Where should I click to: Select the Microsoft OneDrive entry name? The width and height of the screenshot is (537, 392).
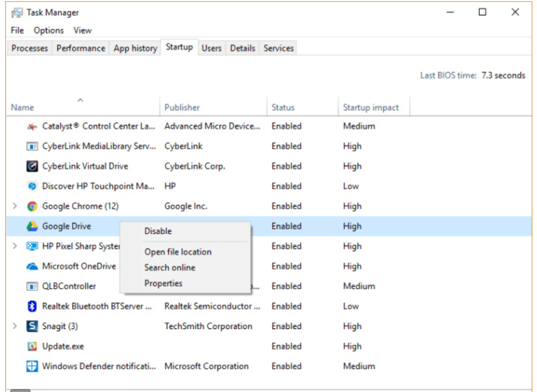click(79, 266)
